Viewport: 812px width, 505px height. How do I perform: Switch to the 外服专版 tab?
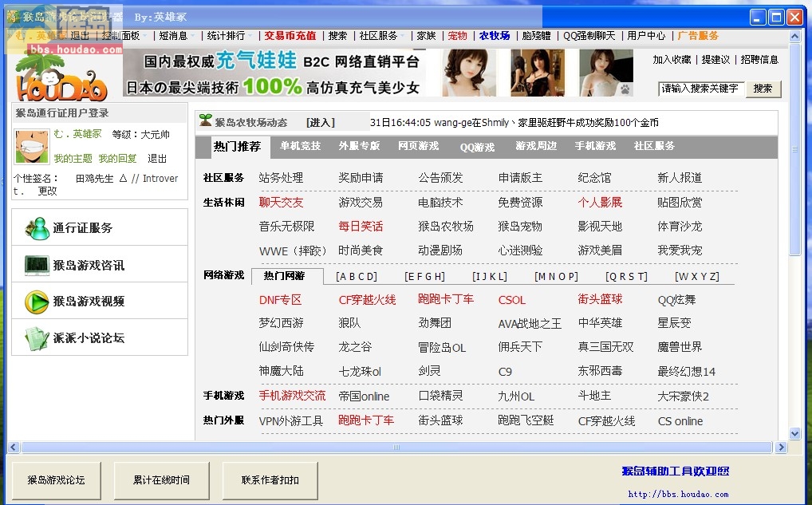point(360,146)
